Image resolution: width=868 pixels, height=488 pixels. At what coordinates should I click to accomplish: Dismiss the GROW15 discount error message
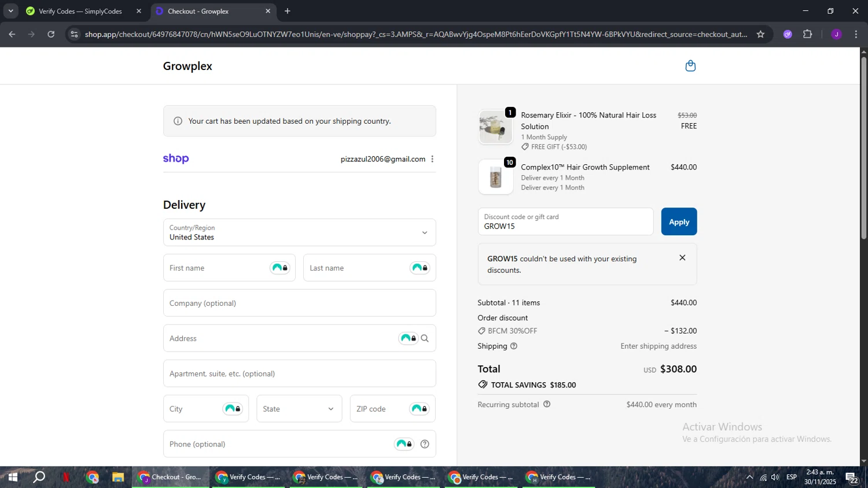[682, 258]
